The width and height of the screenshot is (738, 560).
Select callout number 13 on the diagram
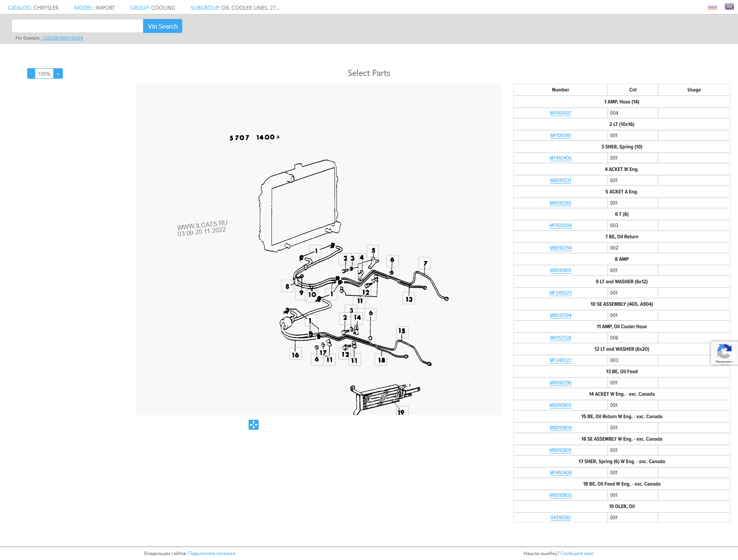point(409,299)
